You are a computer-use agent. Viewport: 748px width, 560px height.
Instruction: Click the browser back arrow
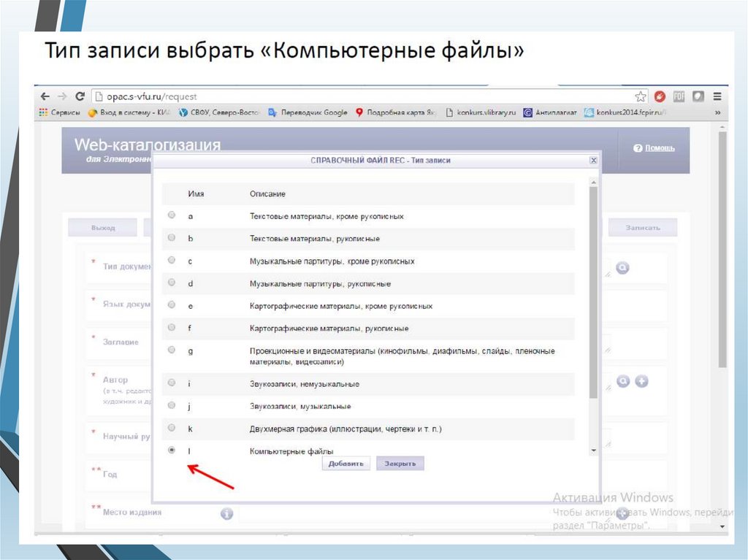[45, 96]
